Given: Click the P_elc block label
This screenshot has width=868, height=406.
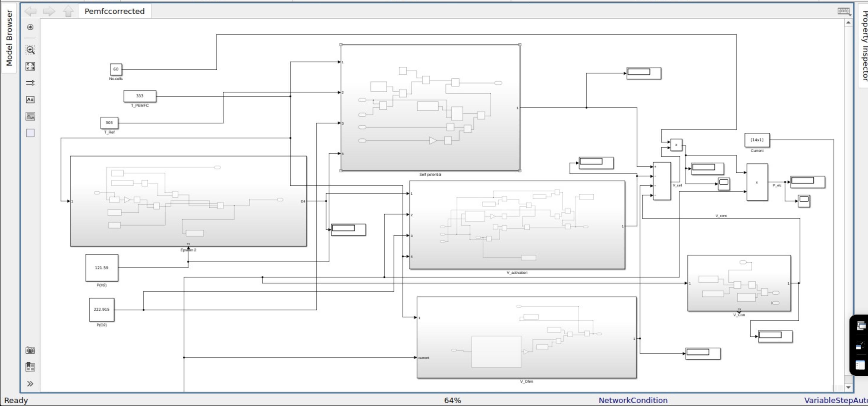Looking at the screenshot, I should (x=777, y=186).
